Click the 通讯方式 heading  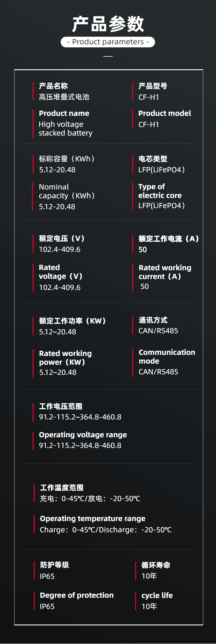click(x=153, y=320)
